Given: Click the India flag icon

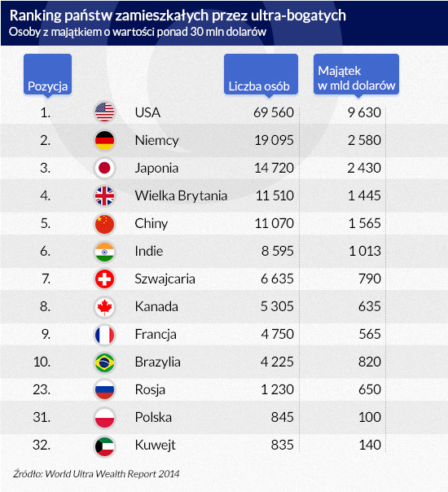Looking at the screenshot, I should (104, 252).
